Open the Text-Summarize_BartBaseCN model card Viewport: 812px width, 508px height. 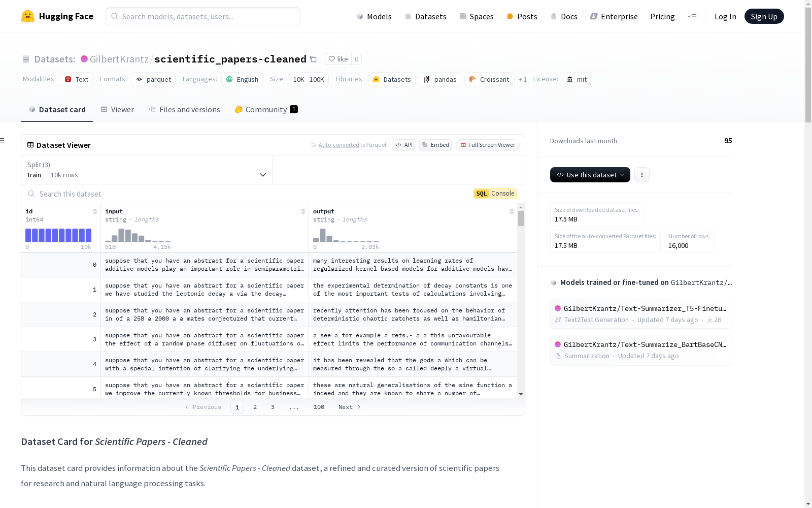point(641,350)
